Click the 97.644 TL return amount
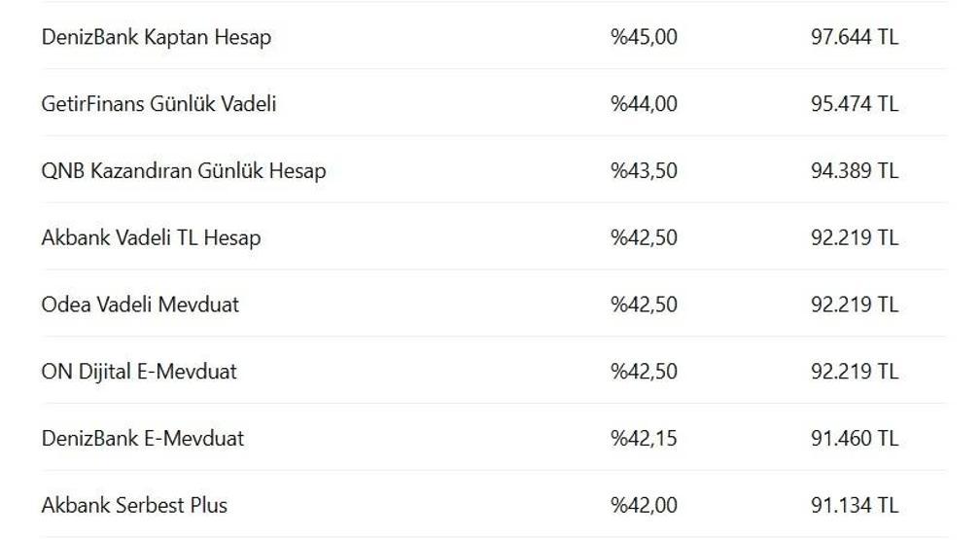This screenshot has height=540, width=980. [x=855, y=37]
